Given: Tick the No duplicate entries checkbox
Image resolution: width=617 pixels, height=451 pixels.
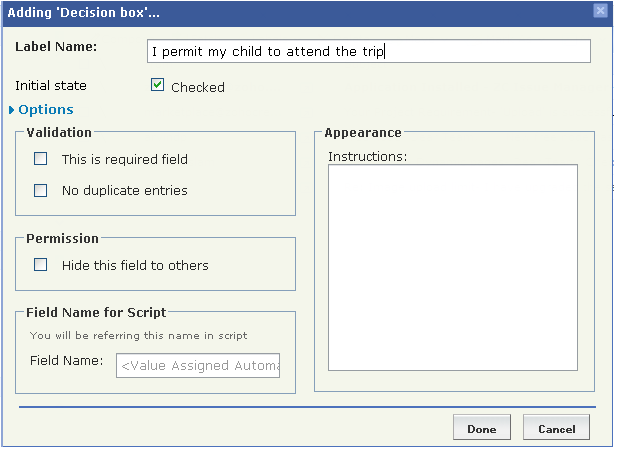Looking at the screenshot, I should click(41, 190).
